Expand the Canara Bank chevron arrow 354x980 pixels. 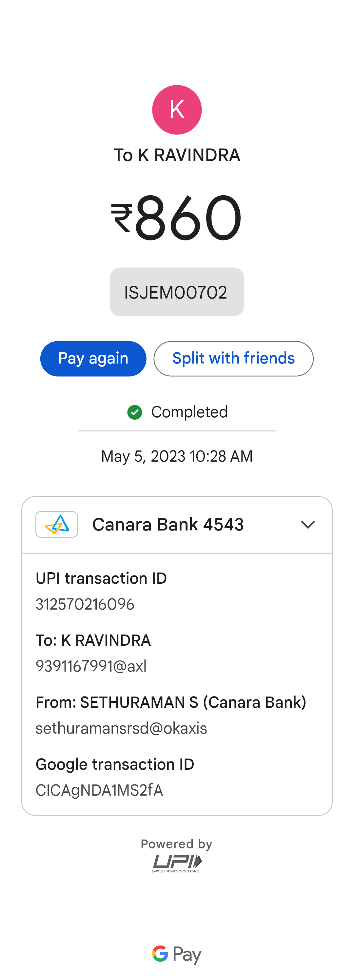[307, 525]
